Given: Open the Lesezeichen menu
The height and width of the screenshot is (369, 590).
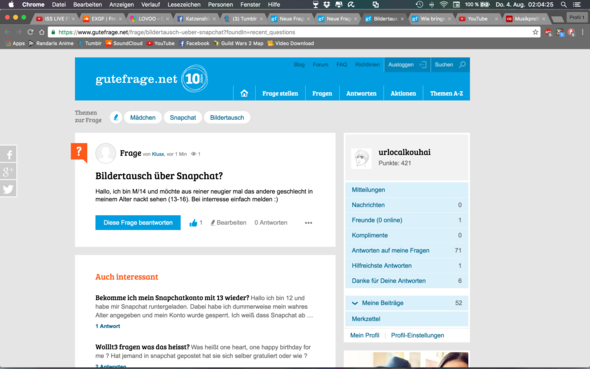Looking at the screenshot, I should (184, 5).
